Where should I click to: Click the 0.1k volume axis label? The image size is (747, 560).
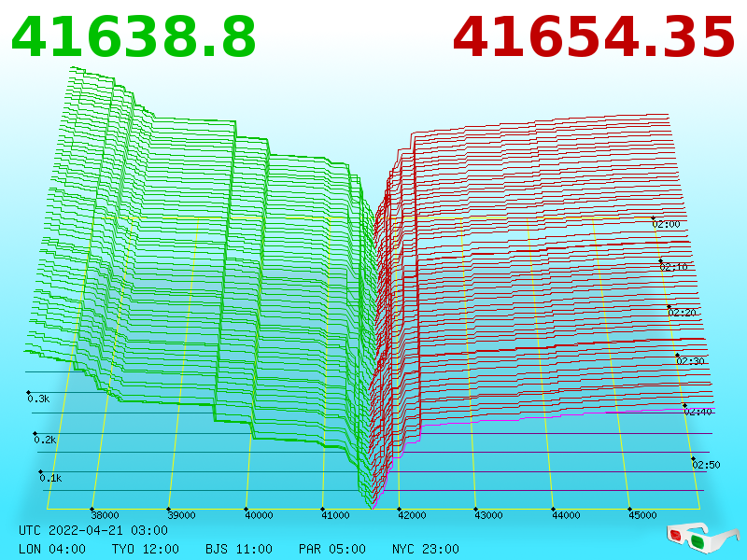[50, 478]
